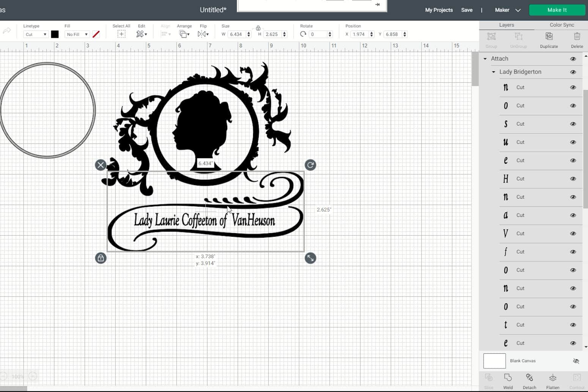Toggle visibility of the 'u' Cut layer
This screenshot has height=392, width=588.
[x=573, y=142]
